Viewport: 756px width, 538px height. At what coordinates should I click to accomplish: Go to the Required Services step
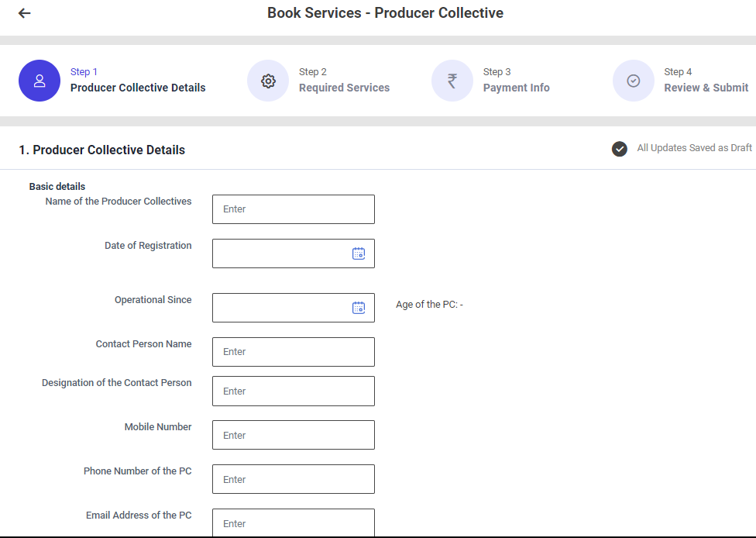(344, 88)
